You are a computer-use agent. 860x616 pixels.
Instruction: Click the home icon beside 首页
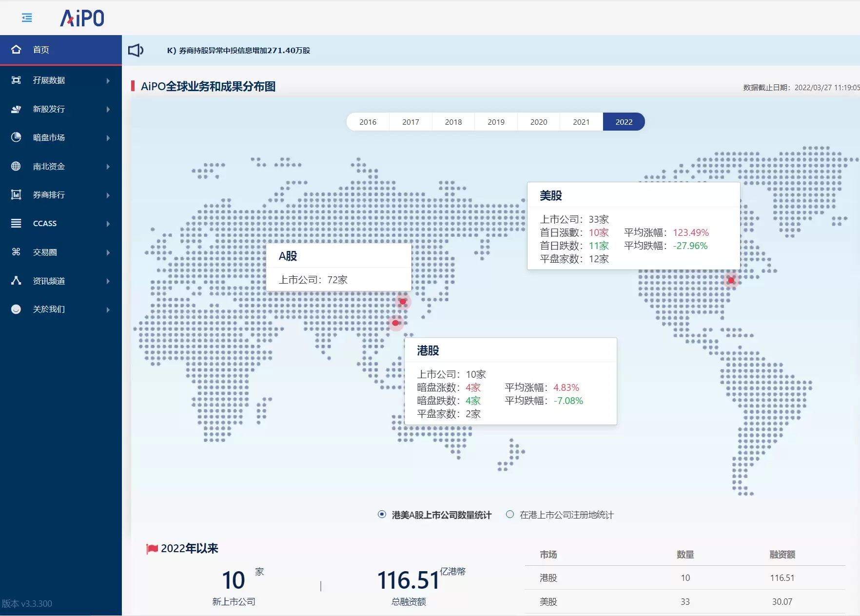tap(16, 50)
